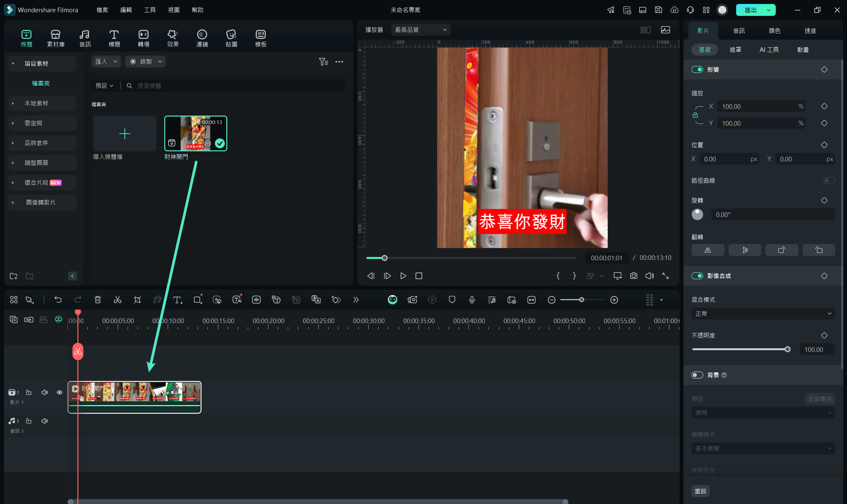Play the preview with the play button

(x=403, y=276)
